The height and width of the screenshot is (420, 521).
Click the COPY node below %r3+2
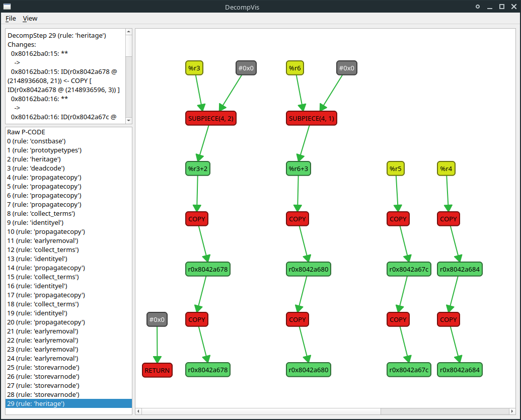click(x=196, y=219)
